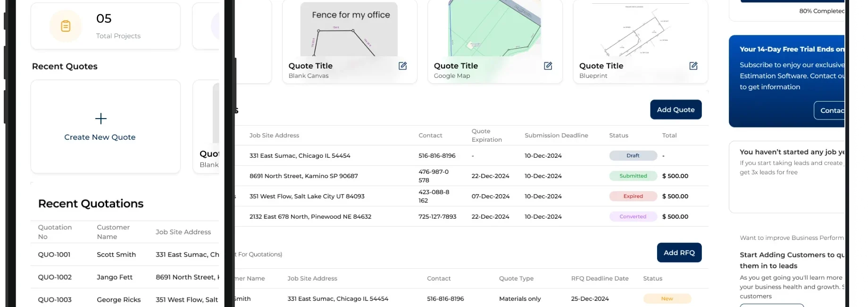Click the Add Quote button
868x307 pixels.
tap(676, 110)
